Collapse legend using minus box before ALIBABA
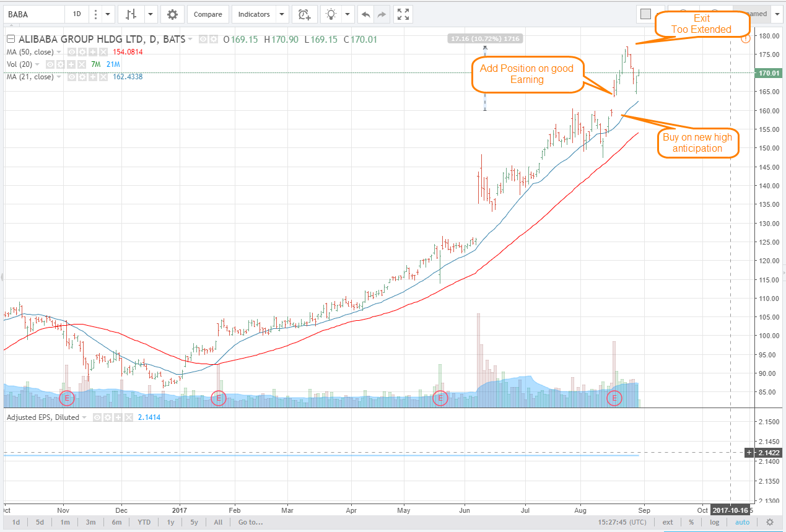The height and width of the screenshot is (532, 786). pos(10,40)
